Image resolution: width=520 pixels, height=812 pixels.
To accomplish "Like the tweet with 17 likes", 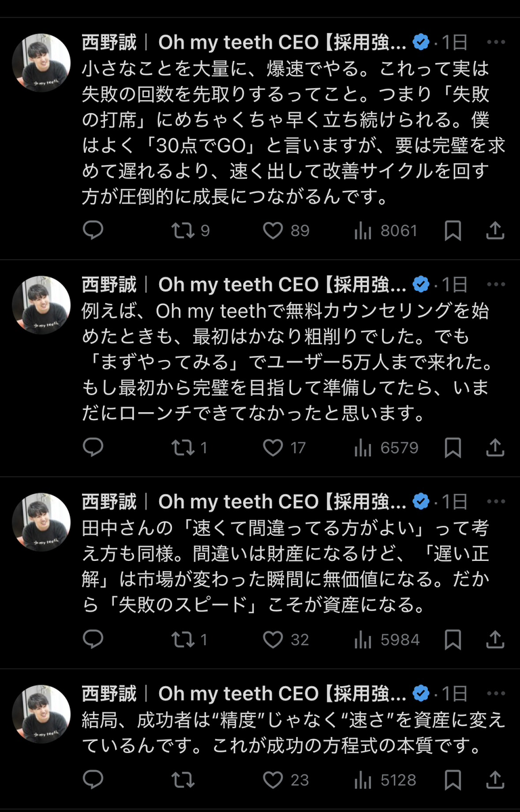I will click(273, 447).
